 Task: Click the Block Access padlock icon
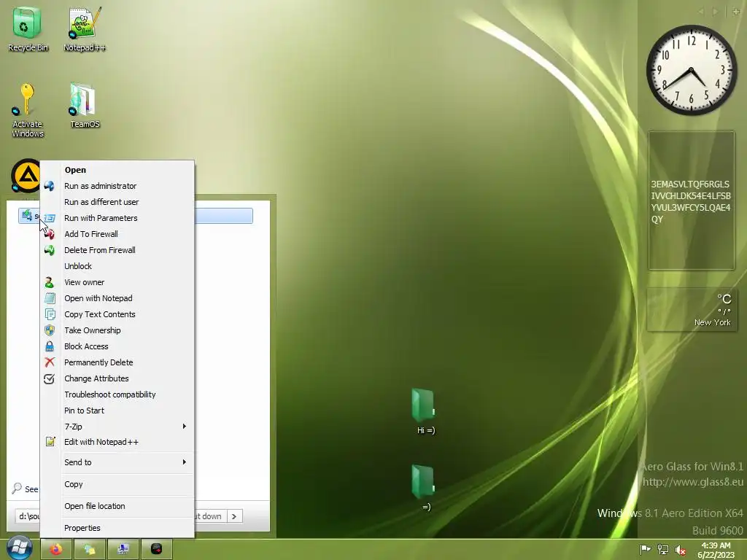[49, 346]
